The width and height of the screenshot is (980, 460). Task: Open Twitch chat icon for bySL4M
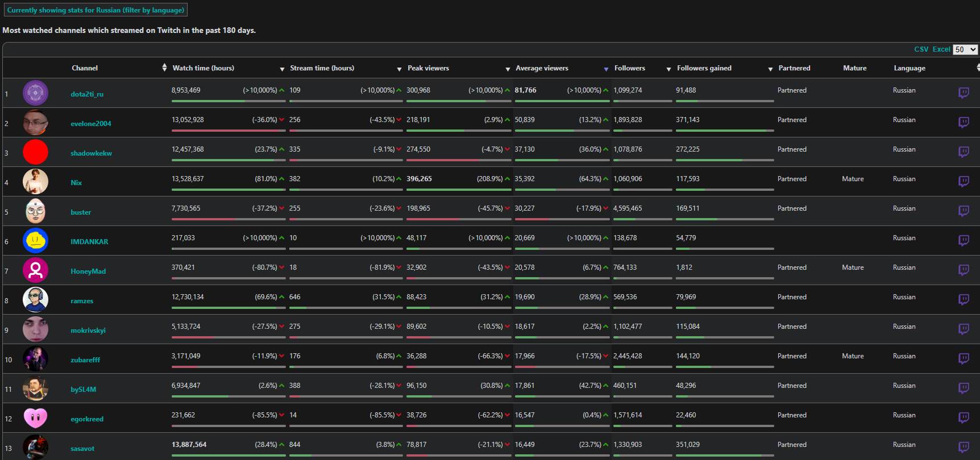964,388
